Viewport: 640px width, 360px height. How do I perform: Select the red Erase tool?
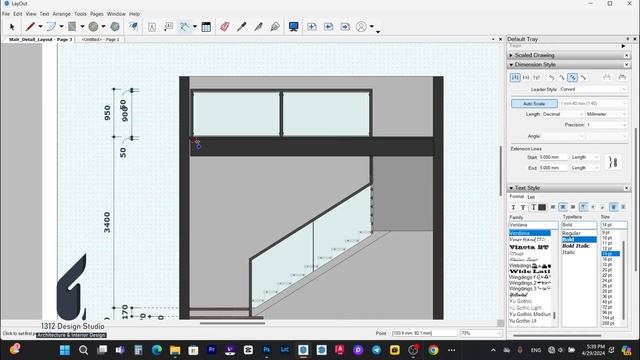tap(224, 27)
